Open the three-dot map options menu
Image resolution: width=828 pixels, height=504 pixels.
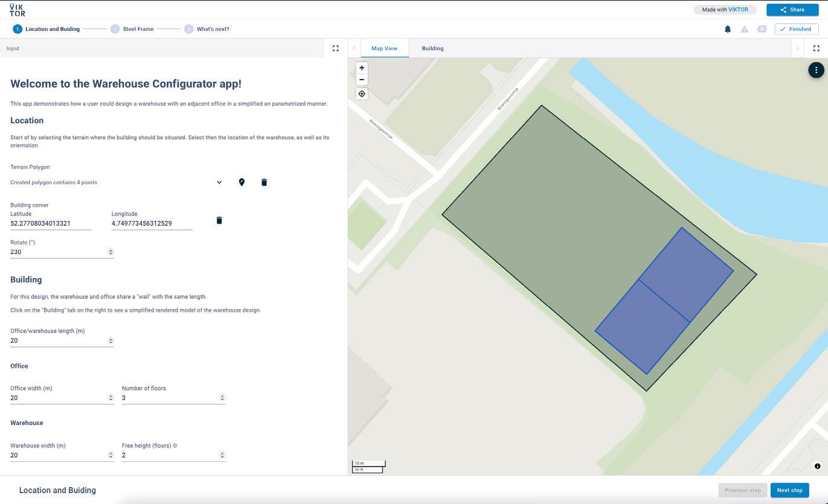click(816, 70)
